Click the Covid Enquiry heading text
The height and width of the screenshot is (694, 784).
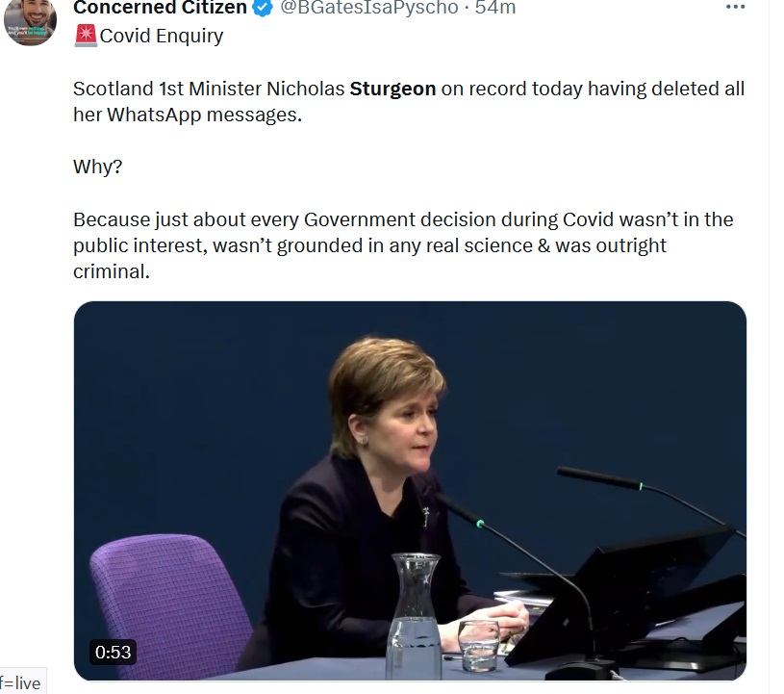click(161, 36)
